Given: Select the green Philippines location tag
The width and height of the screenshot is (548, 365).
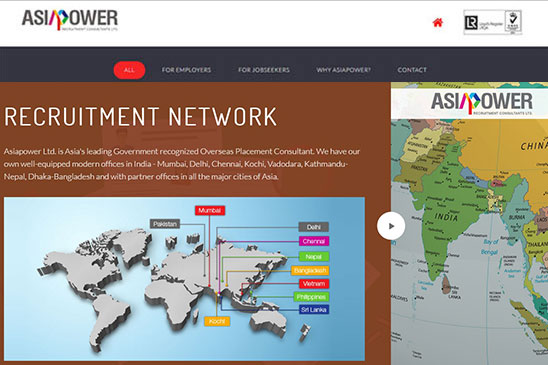Looking at the screenshot, I should (311, 297).
